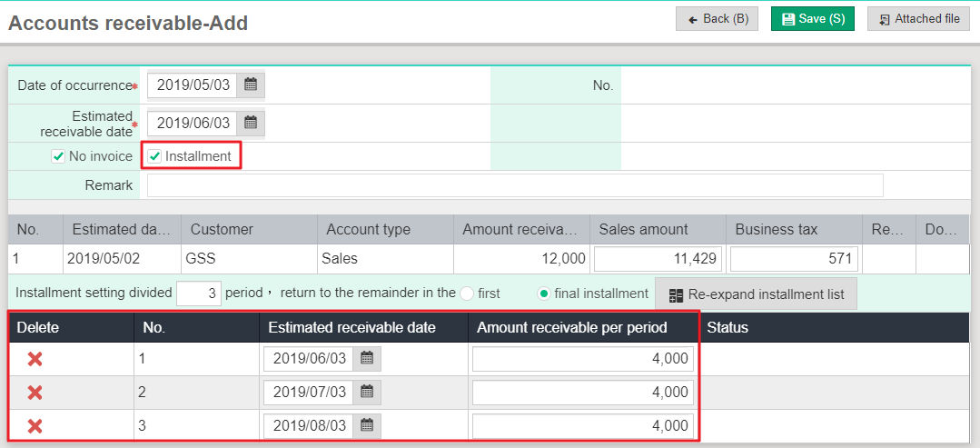
Task: Save the accounts receivable record
Action: [x=812, y=19]
